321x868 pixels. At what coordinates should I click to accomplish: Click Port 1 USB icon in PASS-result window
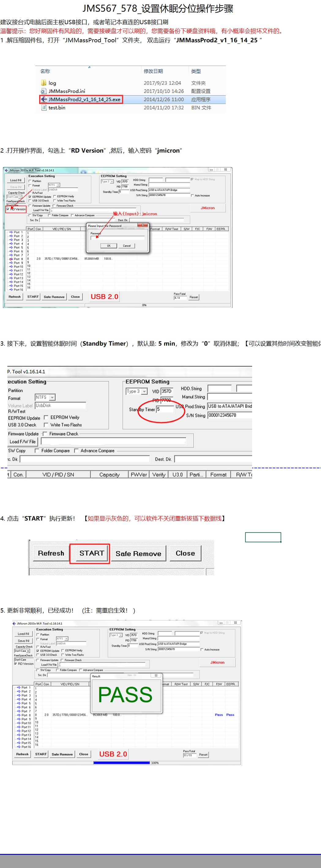(x=19, y=688)
